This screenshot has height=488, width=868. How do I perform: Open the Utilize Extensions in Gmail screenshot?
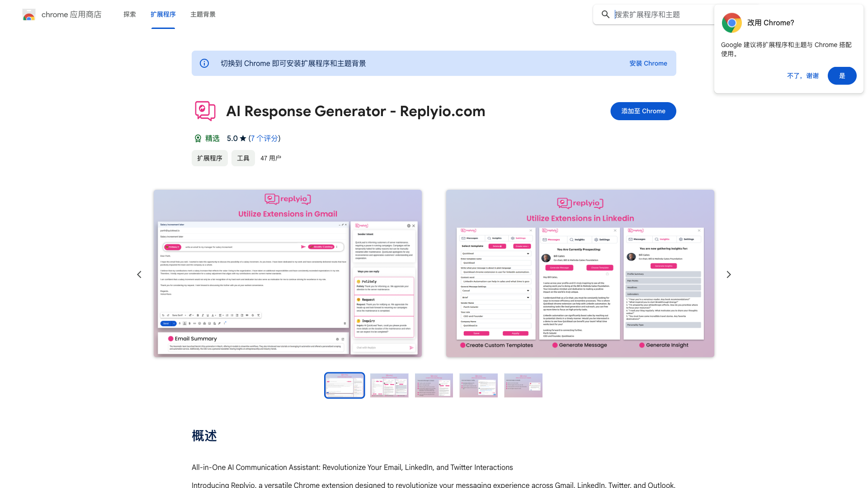(288, 273)
